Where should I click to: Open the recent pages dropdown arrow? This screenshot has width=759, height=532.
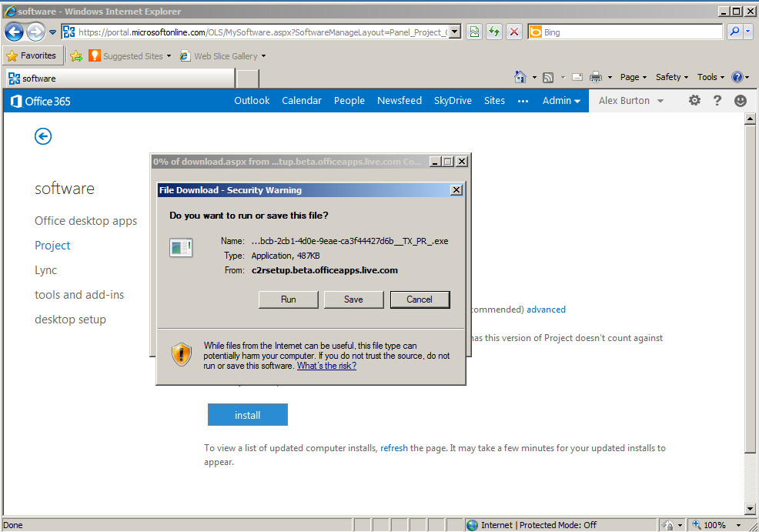(53, 32)
